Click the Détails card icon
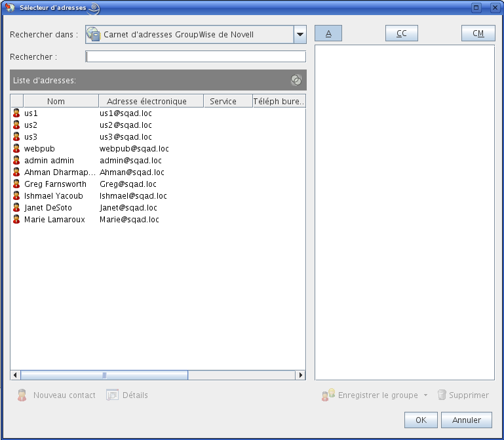Image resolution: width=504 pixels, height=440 pixels. 112,395
